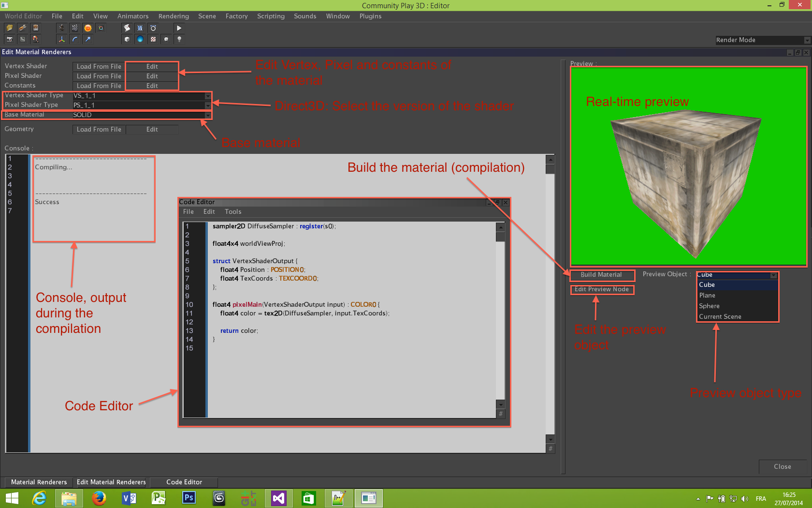Open the Base Material dropdown showing SOLID

coord(207,115)
